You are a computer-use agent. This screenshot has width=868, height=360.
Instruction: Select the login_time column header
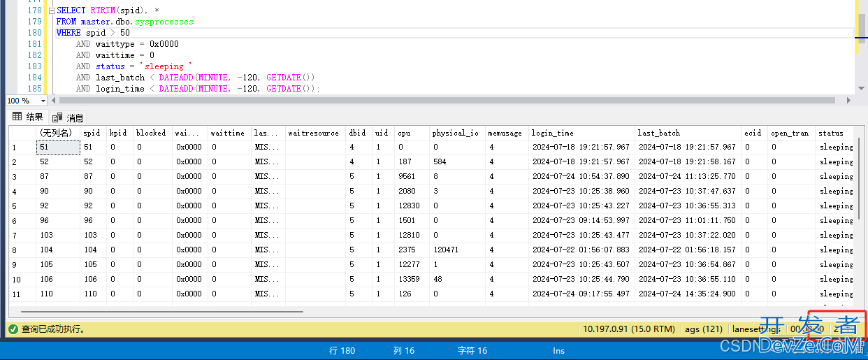point(581,133)
